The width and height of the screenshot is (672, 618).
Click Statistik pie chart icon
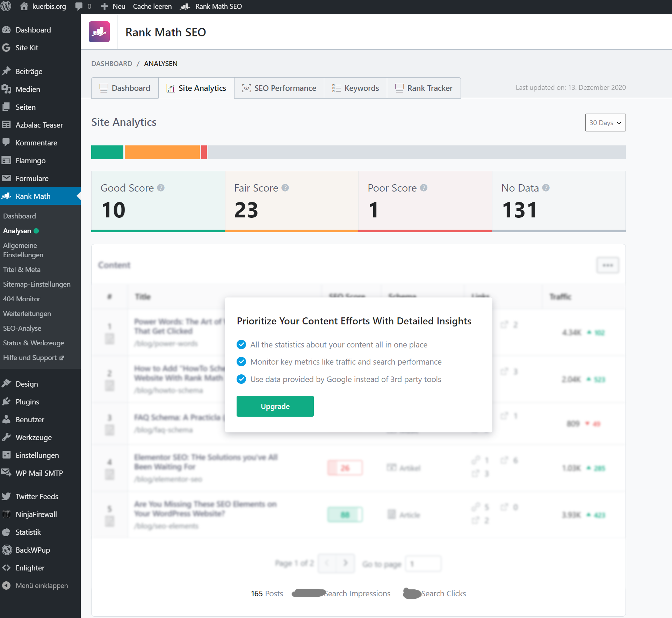[6, 532]
